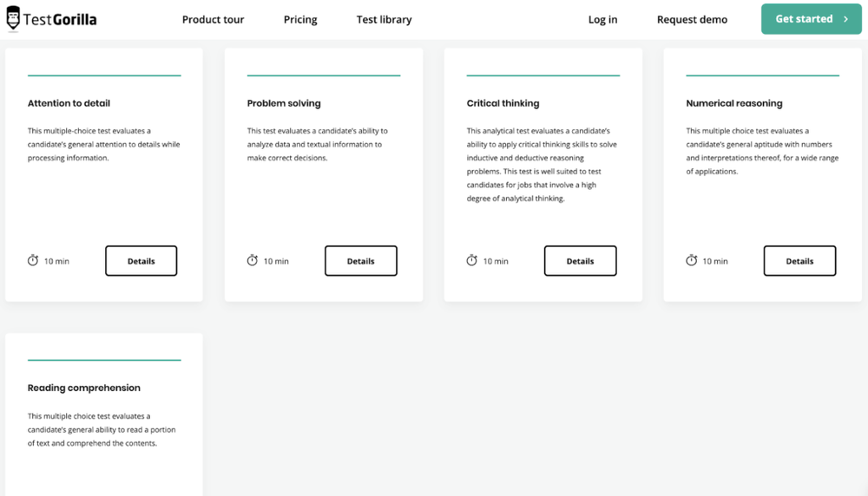Image resolution: width=868 pixels, height=496 pixels.
Task: Click the Request demo link
Action: (x=692, y=19)
